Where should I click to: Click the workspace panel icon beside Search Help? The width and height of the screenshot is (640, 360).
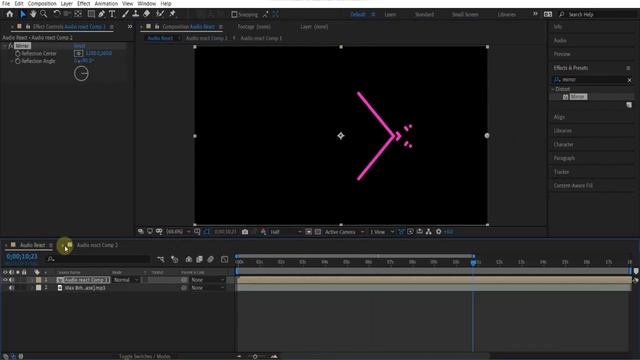coord(548,14)
